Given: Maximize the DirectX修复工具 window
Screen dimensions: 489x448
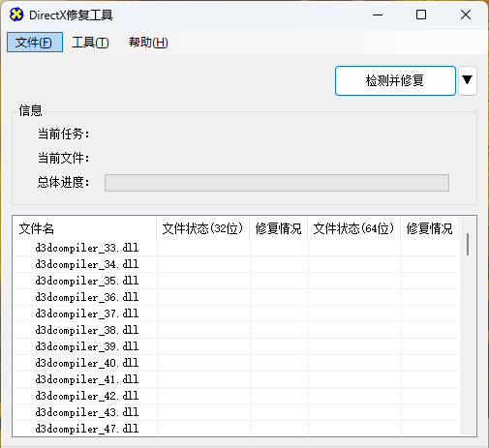Looking at the screenshot, I should [421, 15].
